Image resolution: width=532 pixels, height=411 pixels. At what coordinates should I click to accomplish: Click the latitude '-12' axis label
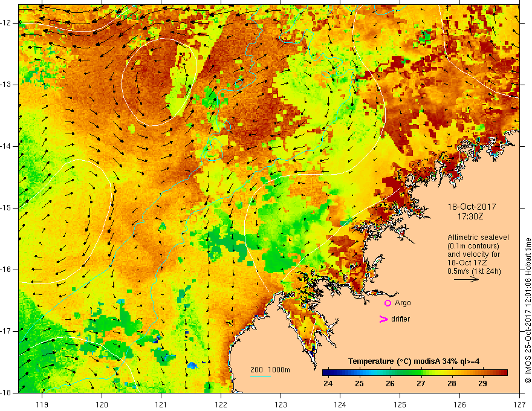click(x=7, y=23)
